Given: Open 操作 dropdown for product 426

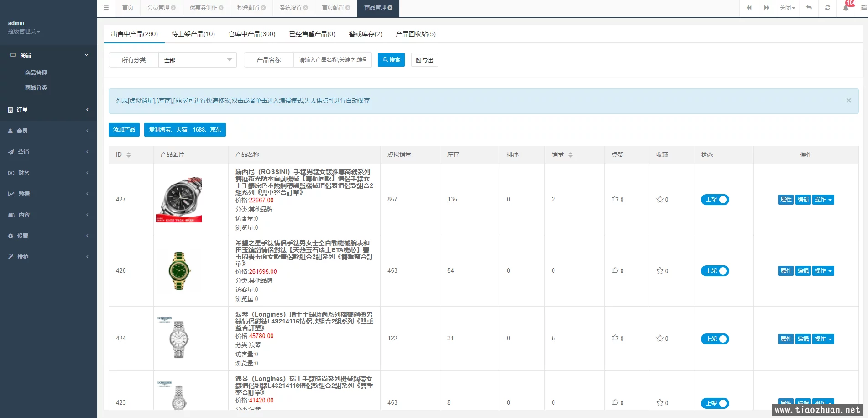Looking at the screenshot, I should click(x=823, y=271).
